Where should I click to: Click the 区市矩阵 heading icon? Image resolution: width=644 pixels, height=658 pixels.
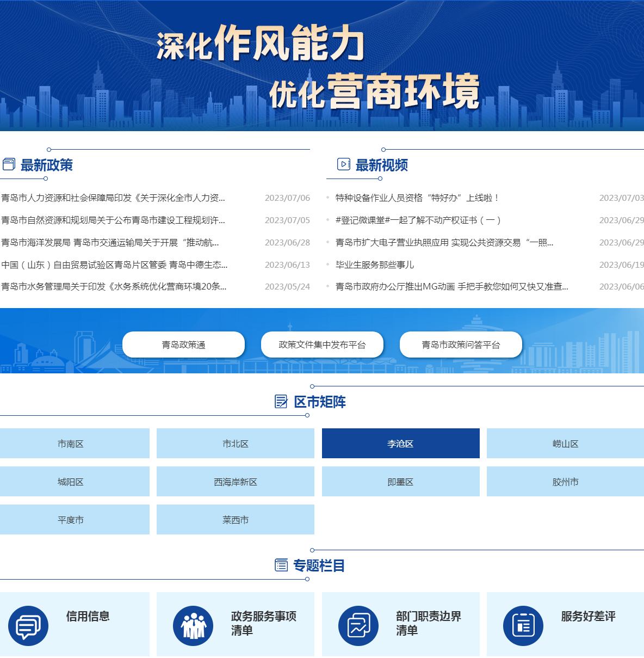click(281, 402)
